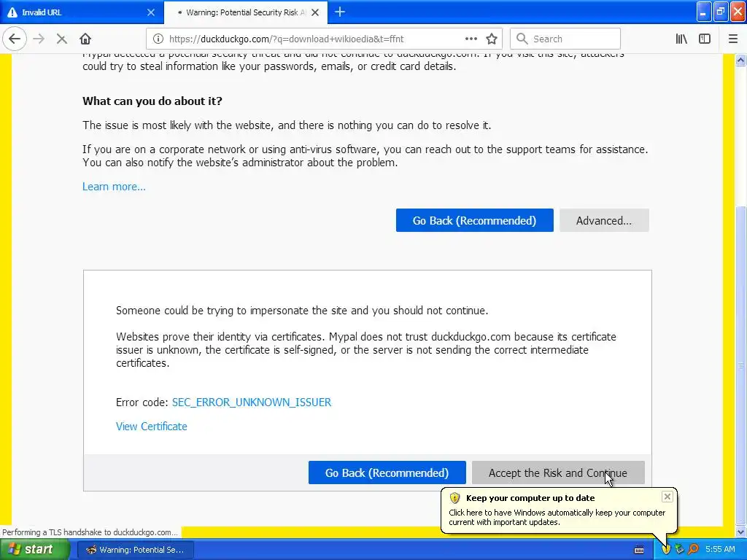Click the page scrollbar down arrow

(740, 532)
